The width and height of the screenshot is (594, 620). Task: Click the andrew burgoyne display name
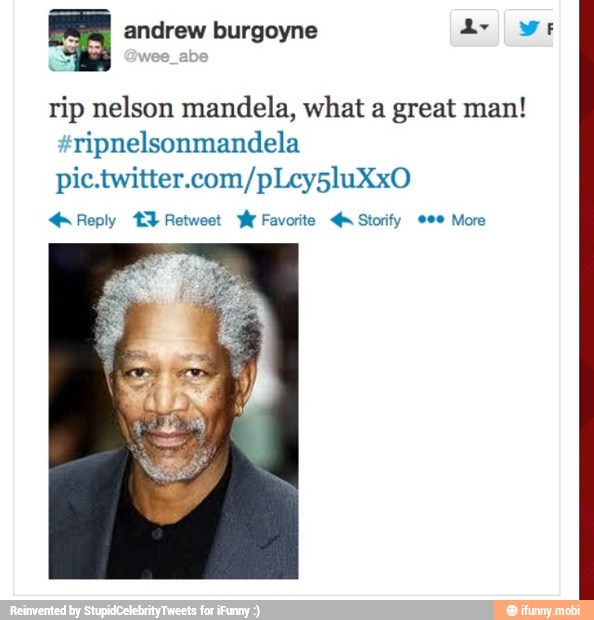point(221,31)
